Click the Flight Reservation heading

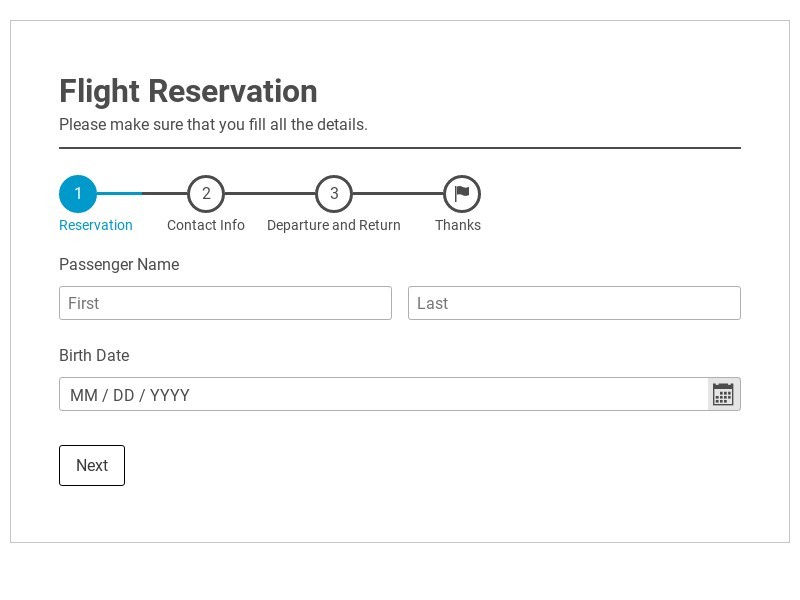[188, 91]
